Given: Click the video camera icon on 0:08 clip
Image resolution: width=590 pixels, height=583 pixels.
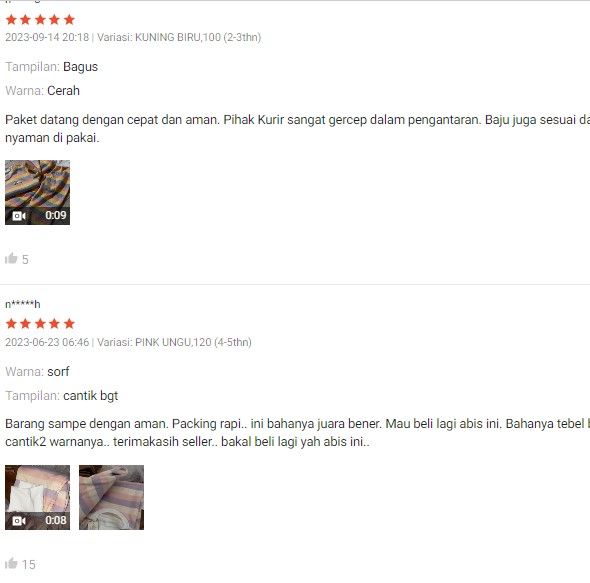Looking at the screenshot, I should click(19, 521).
